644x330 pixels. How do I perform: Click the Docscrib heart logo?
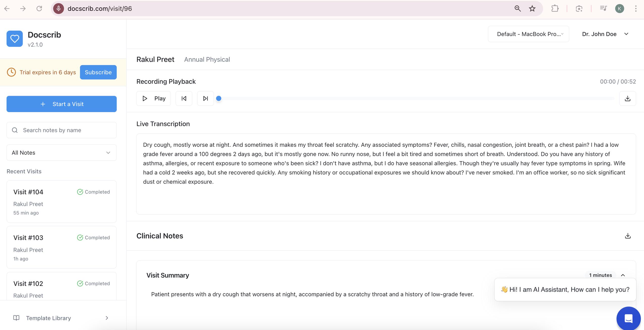tap(15, 39)
